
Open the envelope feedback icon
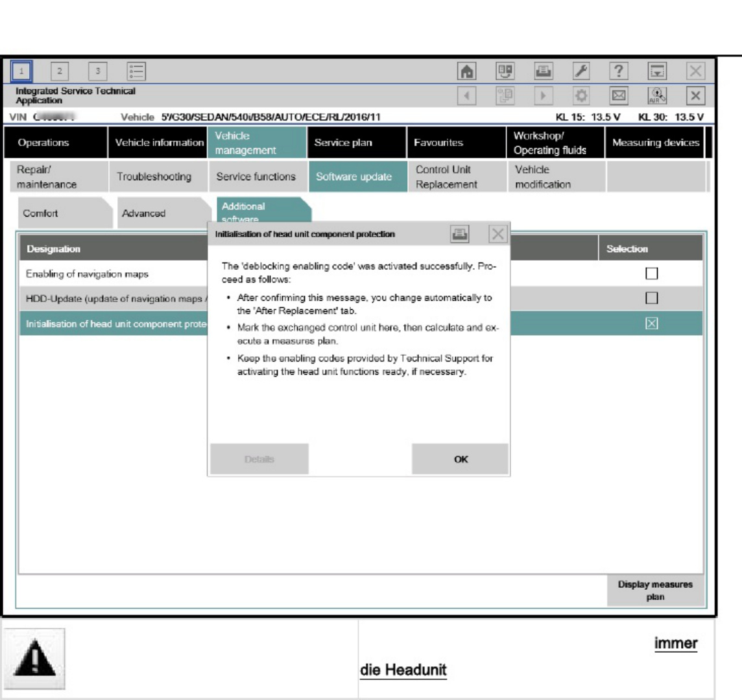coord(619,96)
